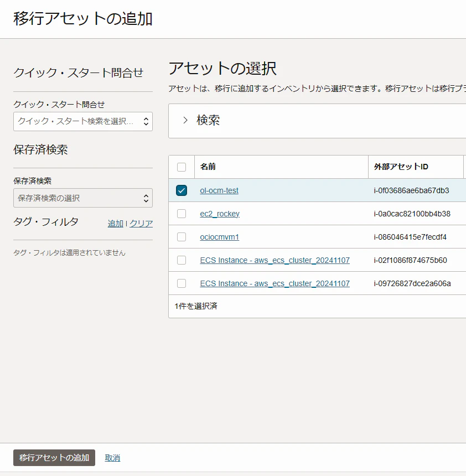Click external asset ID i-086046415e7fecdf4
This screenshot has height=476, width=466.
coord(410,237)
